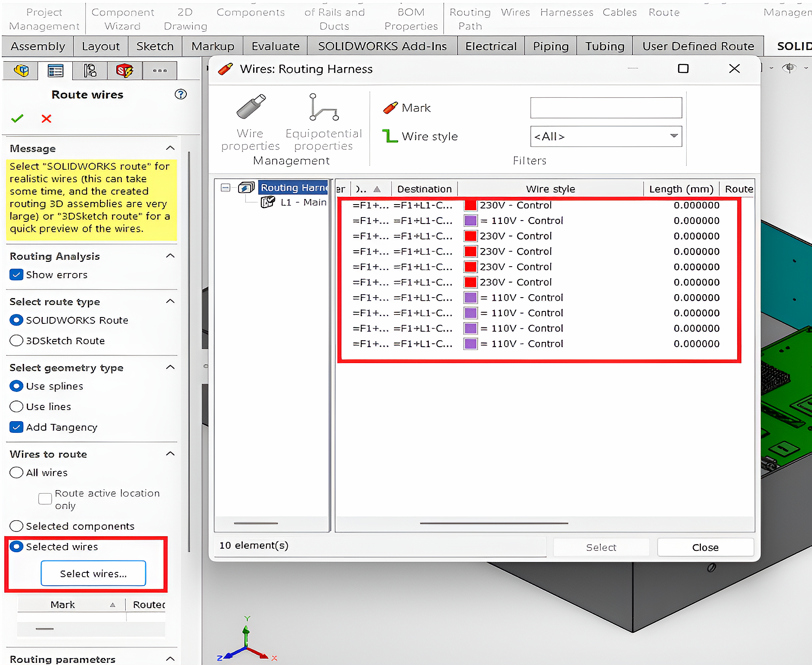Confirm Route wires with the green checkmark
Screen dimensions: 812x665
coord(17,118)
